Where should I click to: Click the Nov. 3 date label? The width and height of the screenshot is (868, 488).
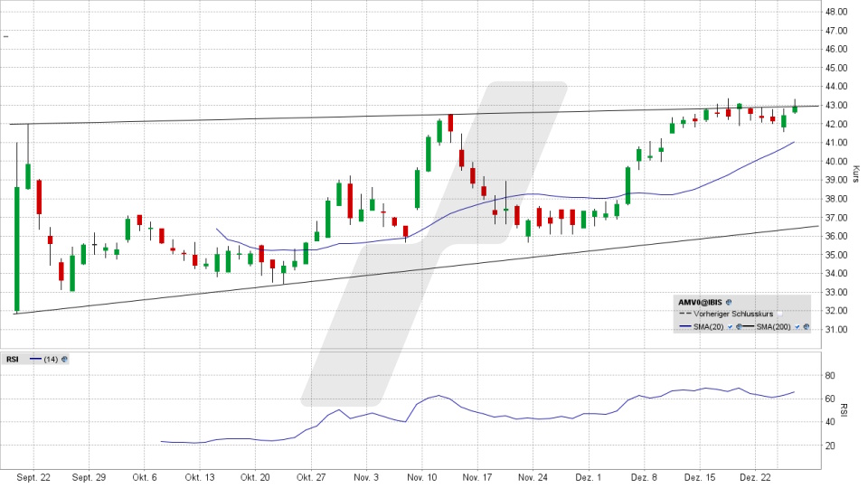[366, 477]
